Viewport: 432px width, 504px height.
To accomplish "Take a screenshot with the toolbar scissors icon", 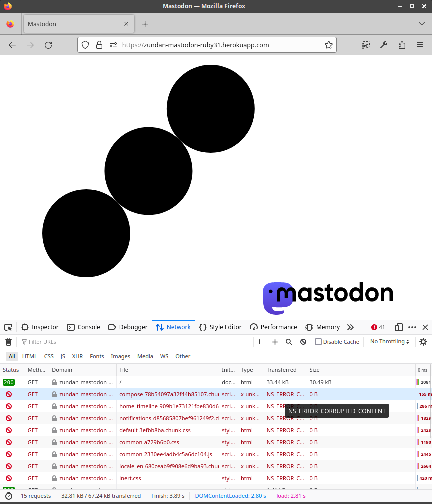I will 366,45.
